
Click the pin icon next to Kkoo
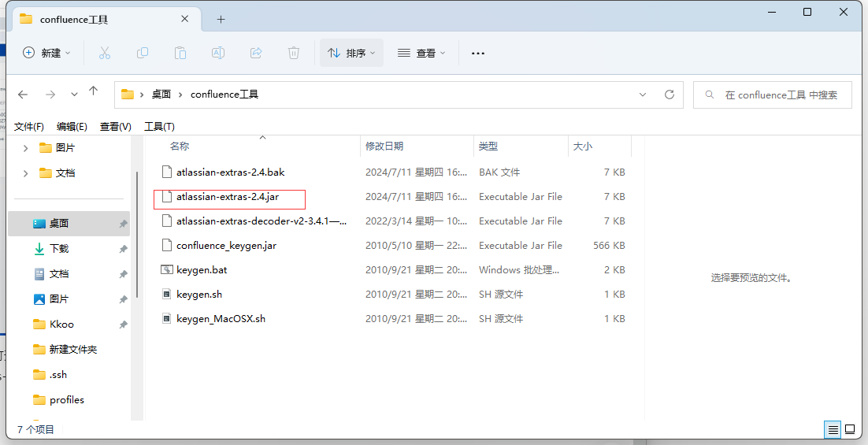[x=123, y=324]
